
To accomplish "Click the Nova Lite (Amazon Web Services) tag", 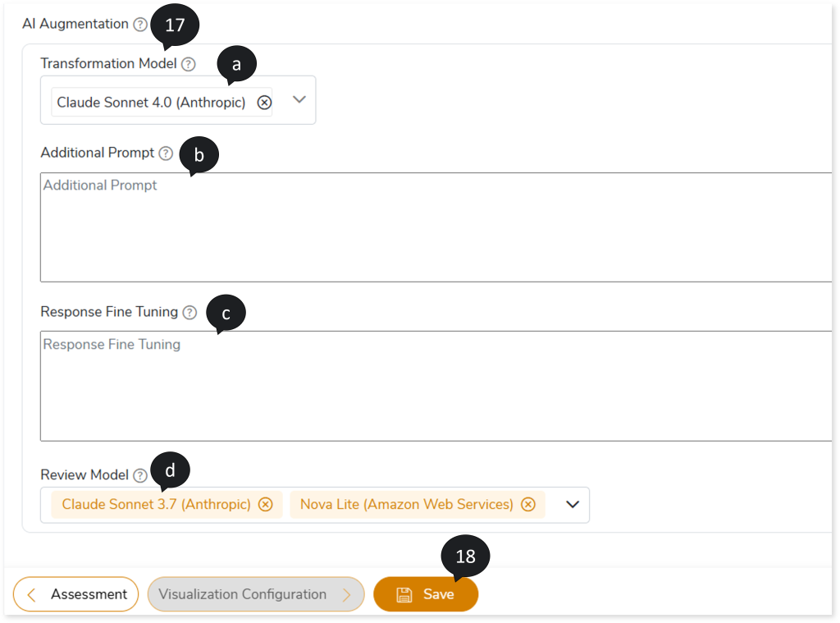I will (x=406, y=505).
